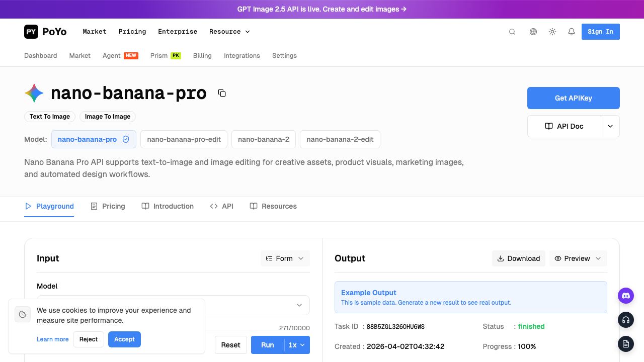Open the notifications bell icon
This screenshot has width=644, height=362.
572,32
